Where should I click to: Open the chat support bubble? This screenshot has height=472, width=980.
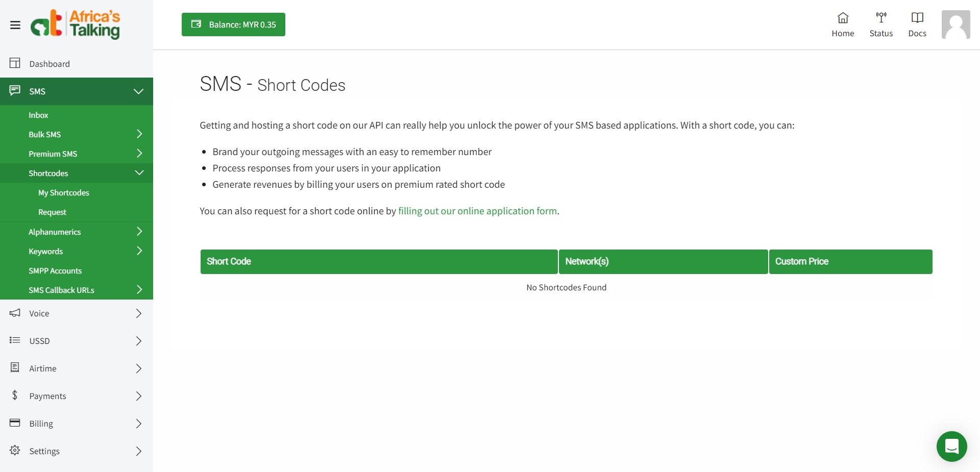pyautogui.click(x=951, y=446)
